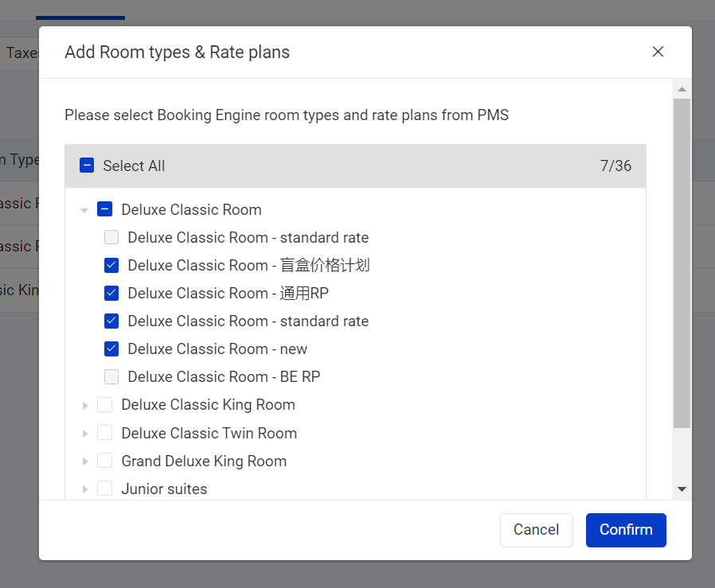This screenshot has height=588, width=715.
Task: Click the scrollbar up arrow
Action: pyautogui.click(x=682, y=89)
